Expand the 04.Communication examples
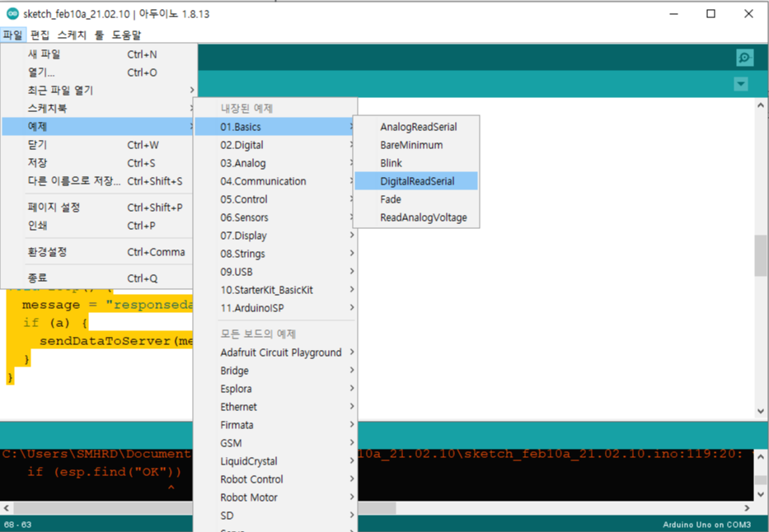This screenshot has height=532, width=769. [274, 181]
